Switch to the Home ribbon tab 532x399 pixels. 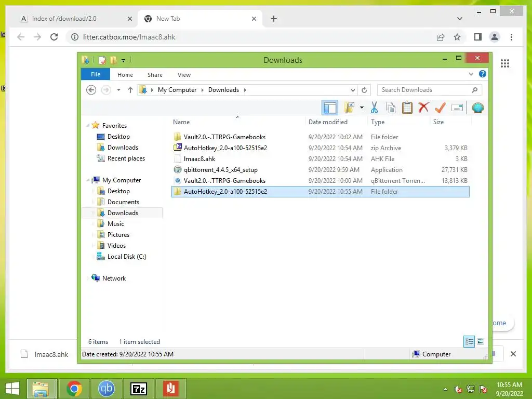(125, 75)
